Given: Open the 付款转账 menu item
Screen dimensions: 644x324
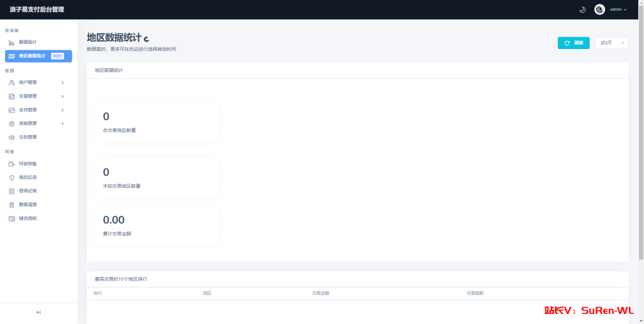Looking at the screenshot, I should coord(38,164).
